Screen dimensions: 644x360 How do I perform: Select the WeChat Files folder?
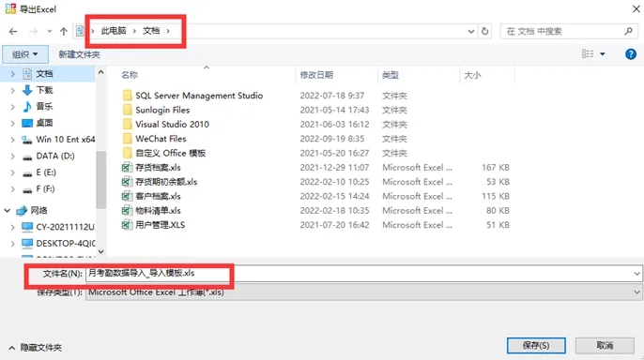(161, 139)
